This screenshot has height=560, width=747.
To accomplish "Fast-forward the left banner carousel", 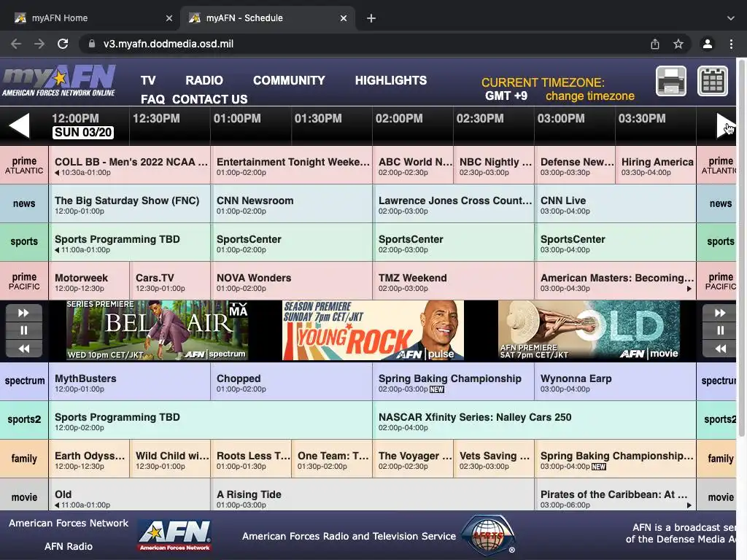I will click(24, 313).
